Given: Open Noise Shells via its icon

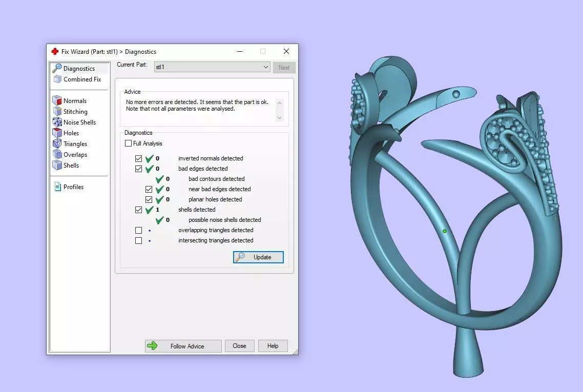Looking at the screenshot, I should 57,122.
